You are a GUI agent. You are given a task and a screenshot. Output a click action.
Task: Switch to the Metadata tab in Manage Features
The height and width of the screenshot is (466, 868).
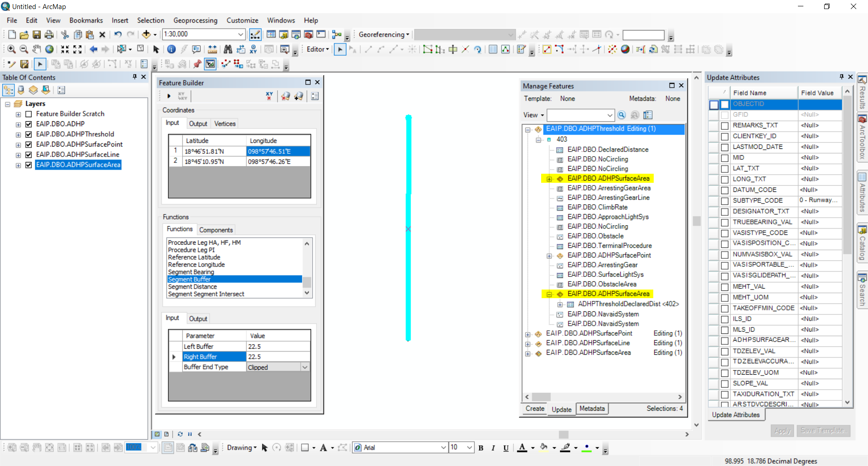(592, 409)
